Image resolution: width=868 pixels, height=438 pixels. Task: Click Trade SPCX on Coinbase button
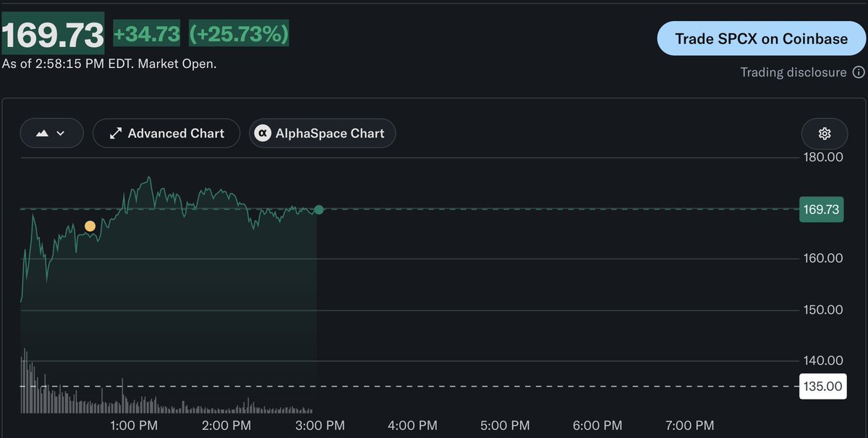(761, 38)
